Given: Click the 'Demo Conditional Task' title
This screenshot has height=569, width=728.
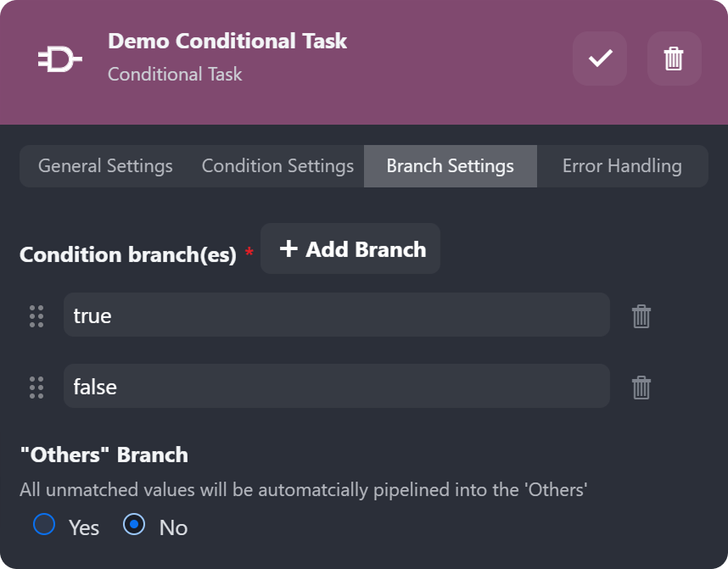Looking at the screenshot, I should click(x=227, y=41).
